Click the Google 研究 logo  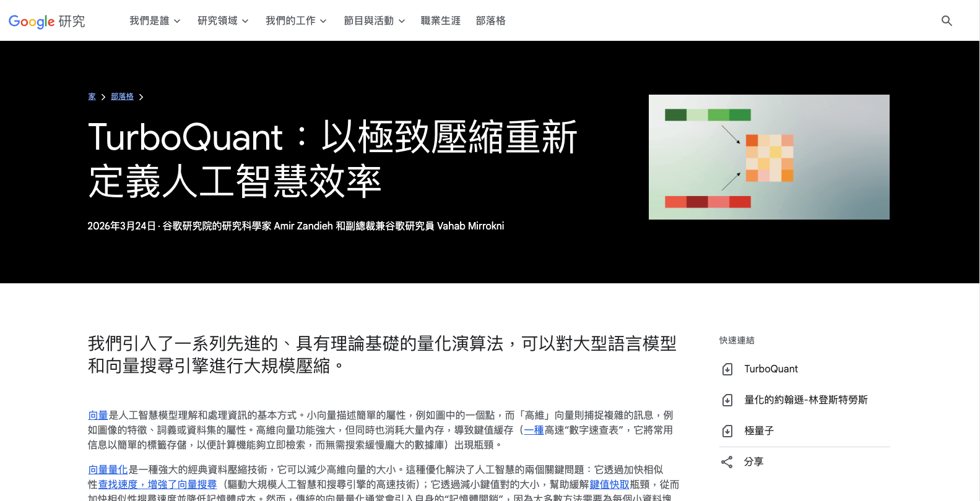(x=47, y=21)
